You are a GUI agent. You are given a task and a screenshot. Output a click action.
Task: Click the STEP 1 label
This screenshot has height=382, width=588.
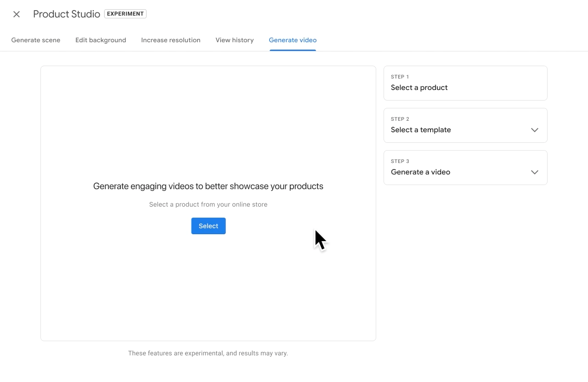click(400, 77)
